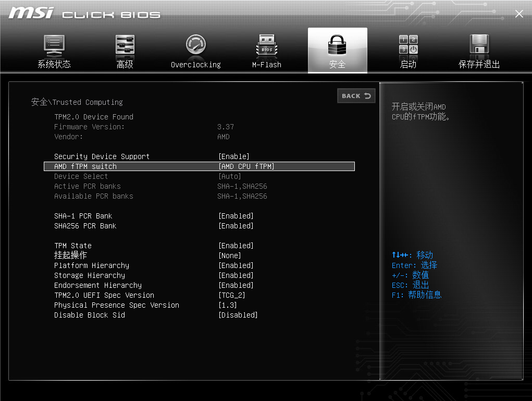Image resolution: width=532 pixels, height=401 pixels.
Task: Click the F1: 帮助信息 help hint
Action: 417,295
